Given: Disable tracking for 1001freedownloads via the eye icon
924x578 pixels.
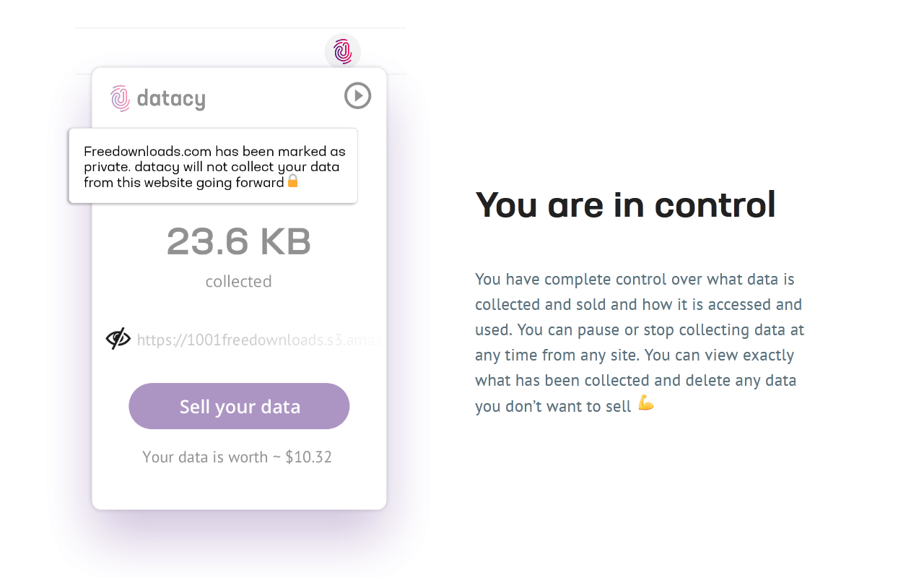Looking at the screenshot, I should coord(117,337).
